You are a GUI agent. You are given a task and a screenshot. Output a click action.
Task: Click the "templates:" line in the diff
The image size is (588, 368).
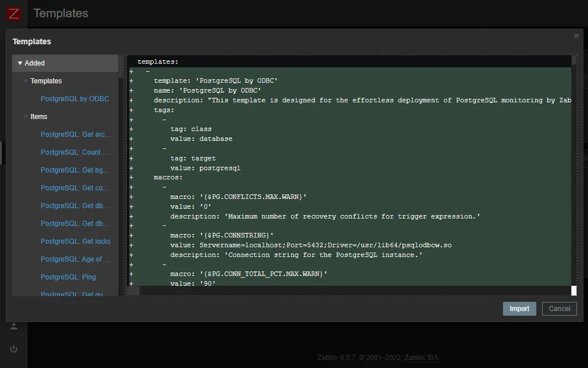158,62
